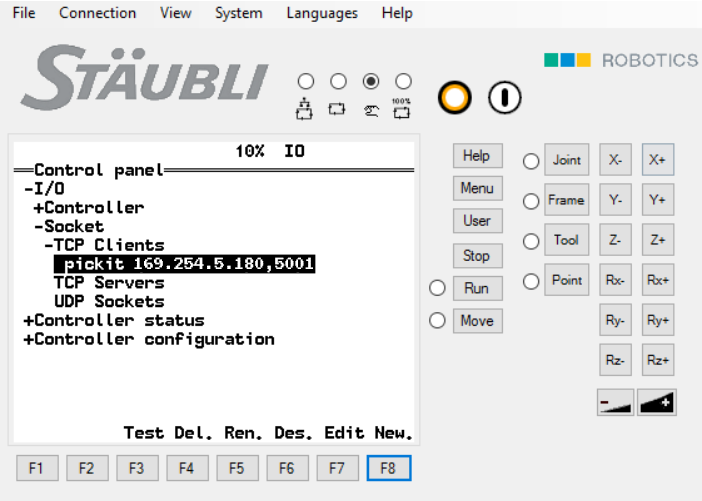Click the F6 key under Des.

(x=287, y=468)
